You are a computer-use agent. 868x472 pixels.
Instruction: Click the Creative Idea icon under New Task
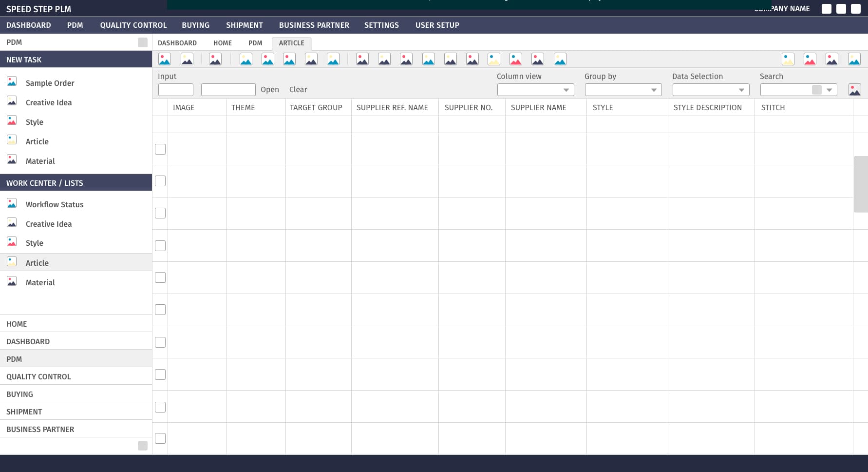[x=12, y=101]
